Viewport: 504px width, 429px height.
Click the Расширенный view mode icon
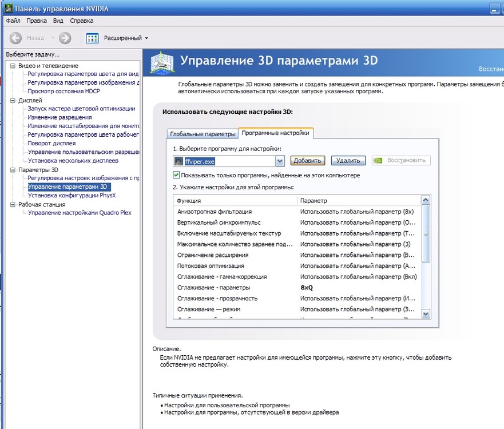(92, 38)
